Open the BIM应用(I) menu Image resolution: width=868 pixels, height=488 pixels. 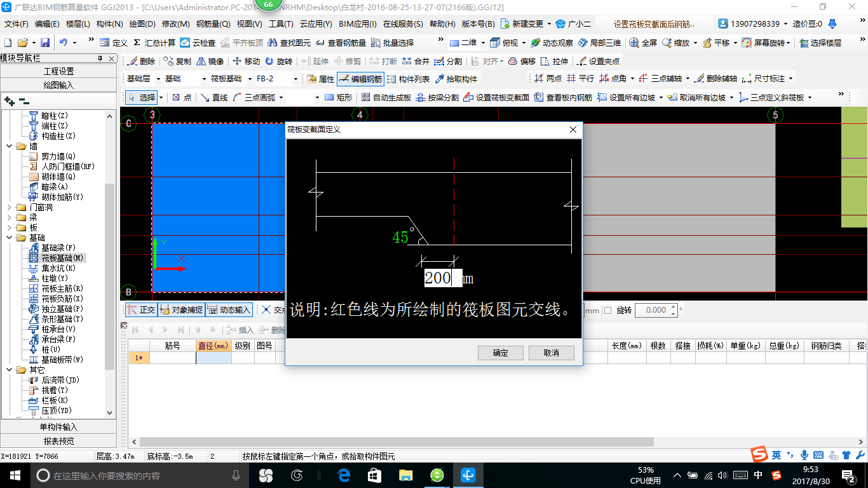pos(357,24)
